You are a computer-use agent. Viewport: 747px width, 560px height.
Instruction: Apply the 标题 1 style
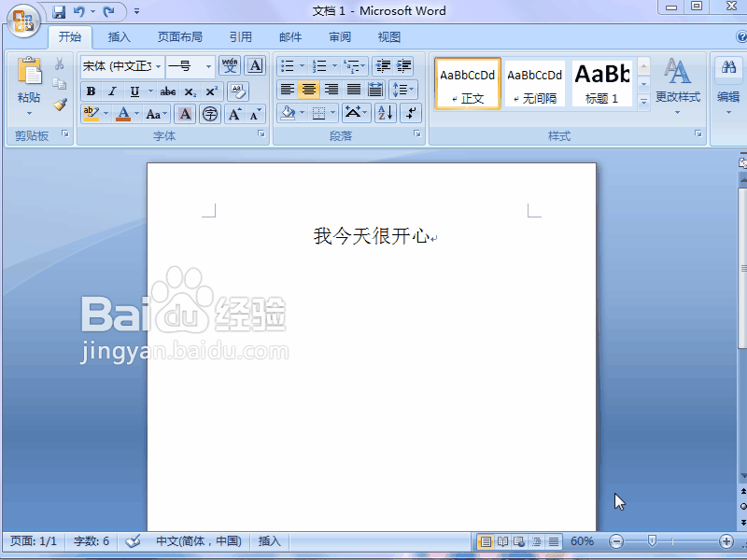601,82
